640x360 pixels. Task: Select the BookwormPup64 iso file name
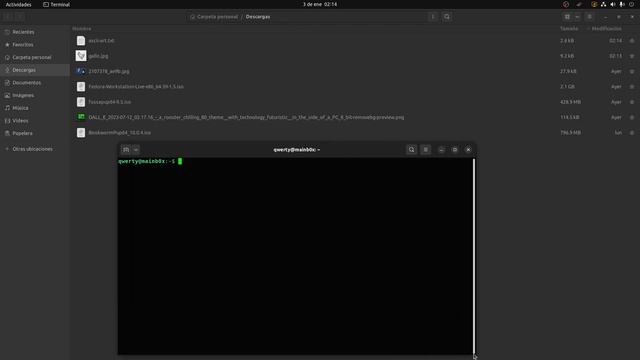click(x=120, y=133)
